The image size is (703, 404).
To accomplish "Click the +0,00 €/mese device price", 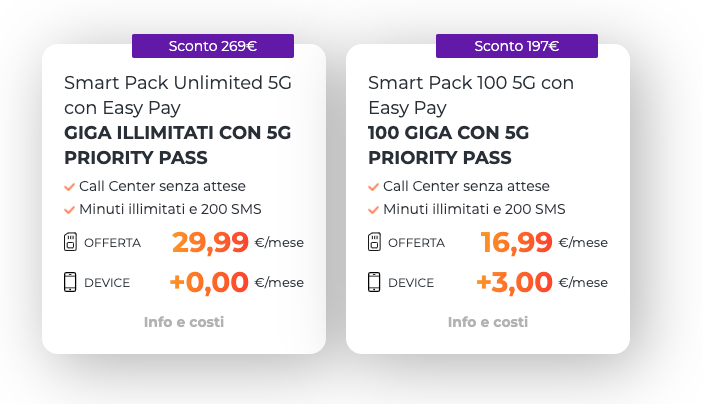I will tap(237, 282).
